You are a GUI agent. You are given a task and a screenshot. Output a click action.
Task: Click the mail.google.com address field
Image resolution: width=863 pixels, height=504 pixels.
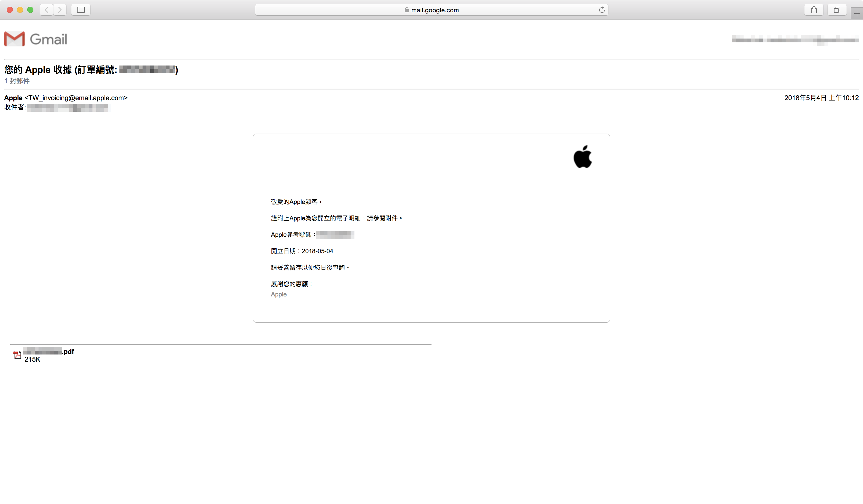coord(435,10)
